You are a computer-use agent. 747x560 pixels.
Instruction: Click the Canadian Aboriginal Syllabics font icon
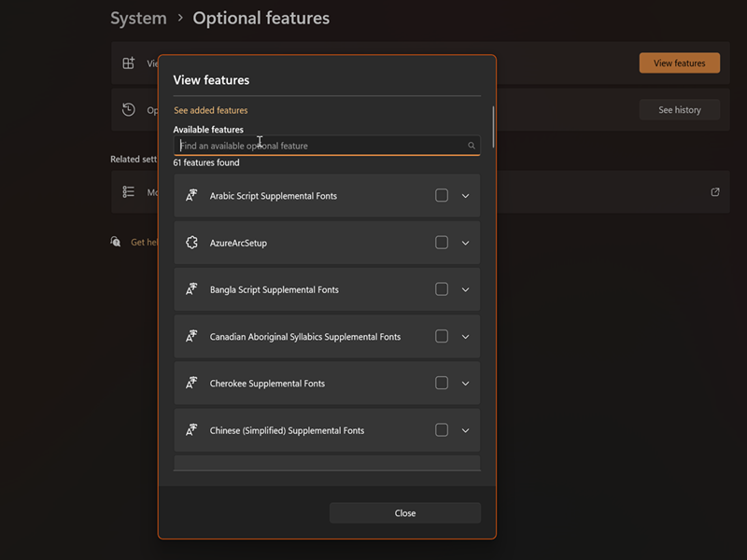point(191,337)
